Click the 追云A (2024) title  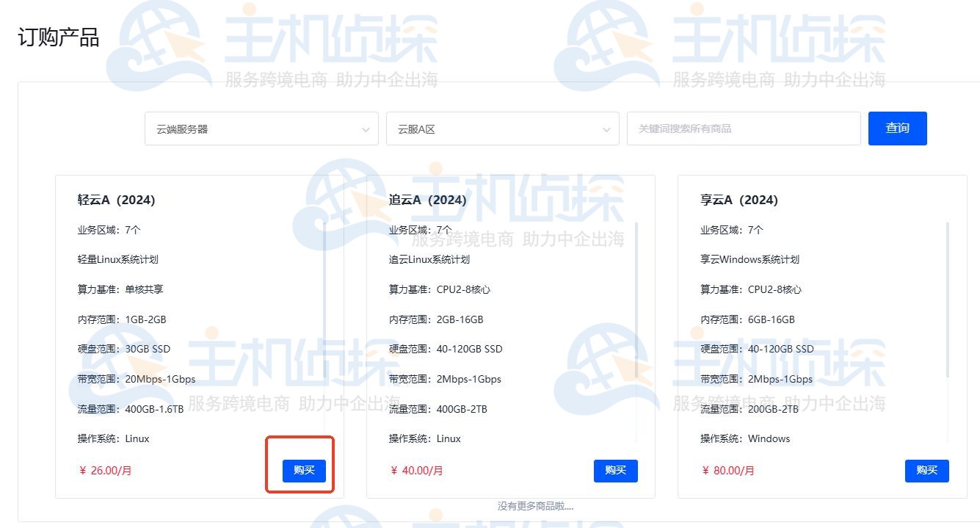(428, 200)
